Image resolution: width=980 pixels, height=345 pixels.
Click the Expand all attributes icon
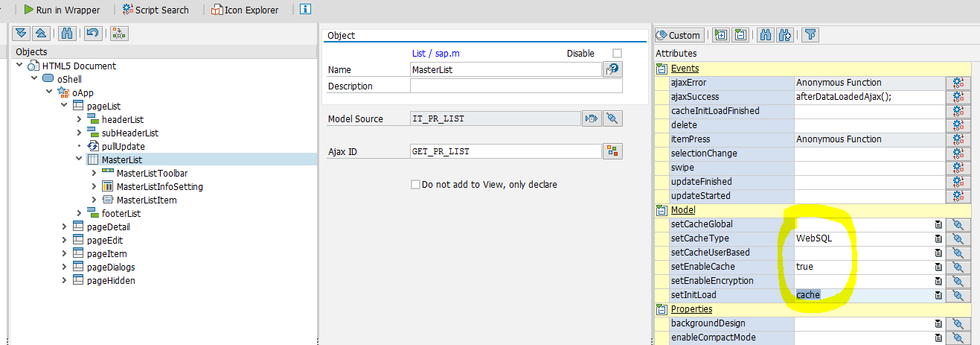pos(720,35)
